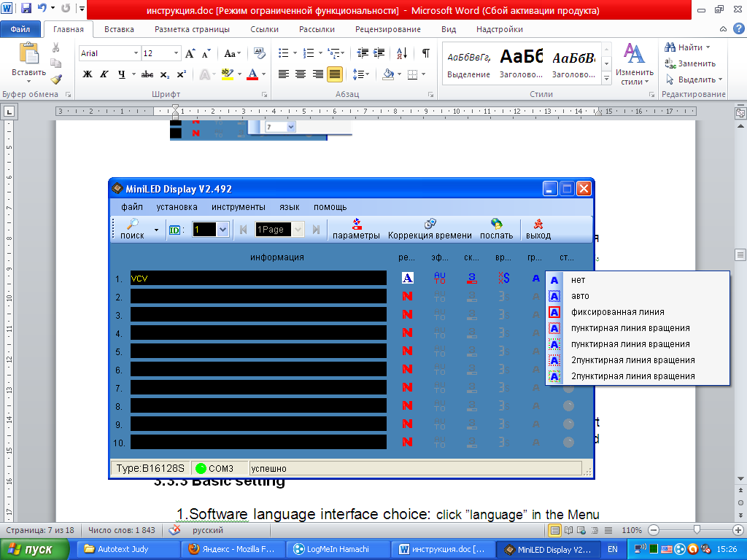Click Найти button

687,47
